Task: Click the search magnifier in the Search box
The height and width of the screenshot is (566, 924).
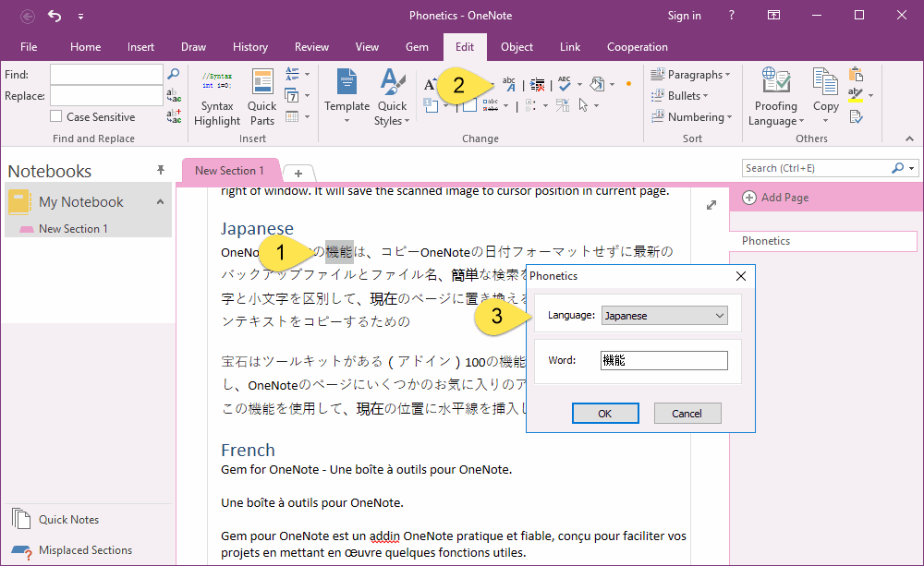Action: [897, 168]
